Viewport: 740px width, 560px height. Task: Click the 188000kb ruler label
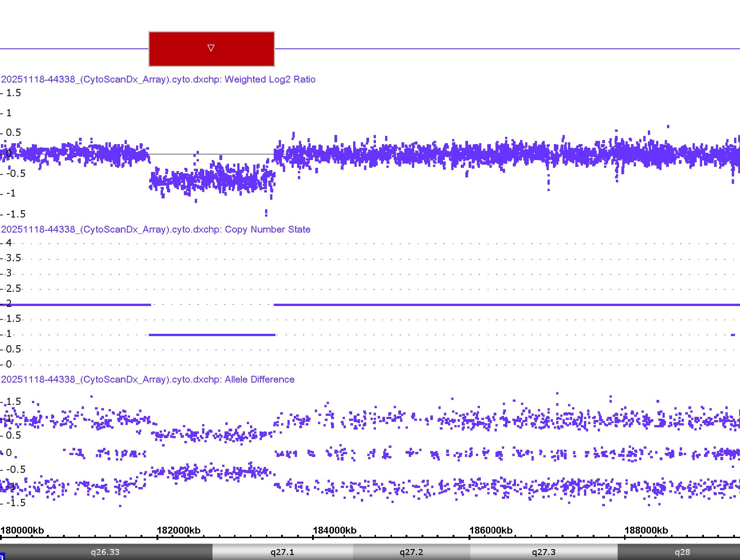(x=646, y=530)
